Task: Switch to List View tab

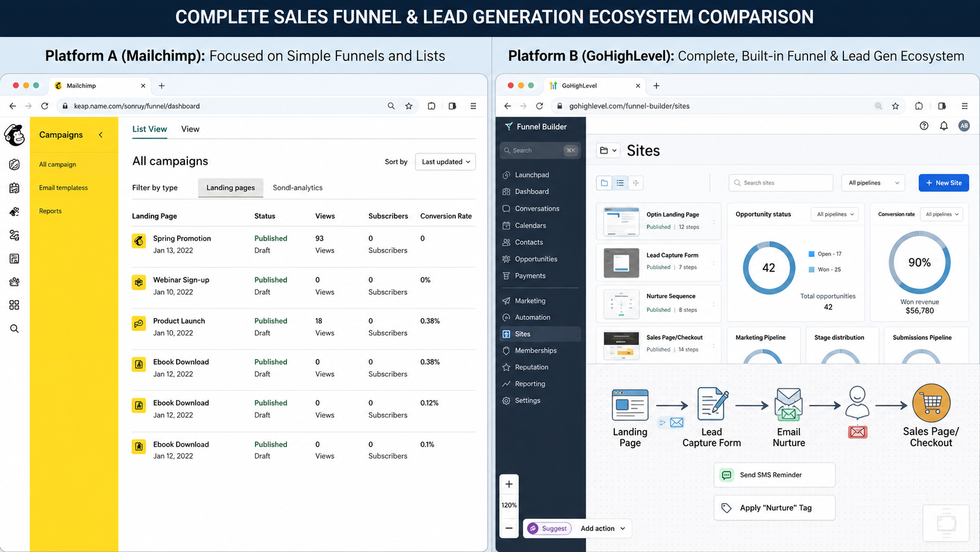Action: point(150,129)
